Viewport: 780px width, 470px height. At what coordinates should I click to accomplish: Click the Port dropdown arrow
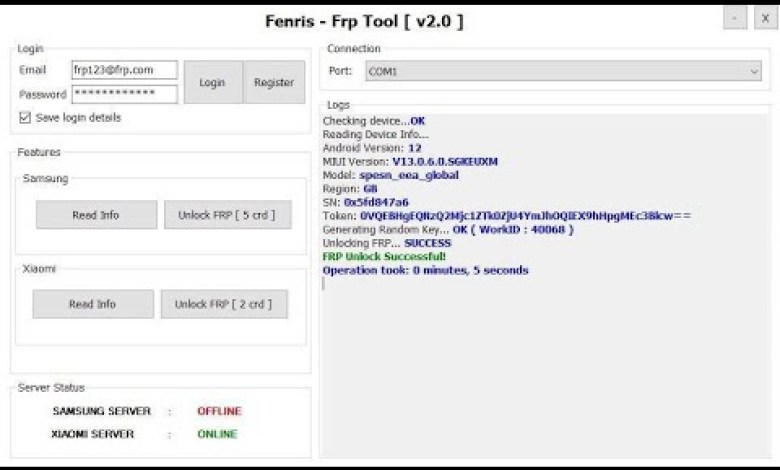[754, 72]
